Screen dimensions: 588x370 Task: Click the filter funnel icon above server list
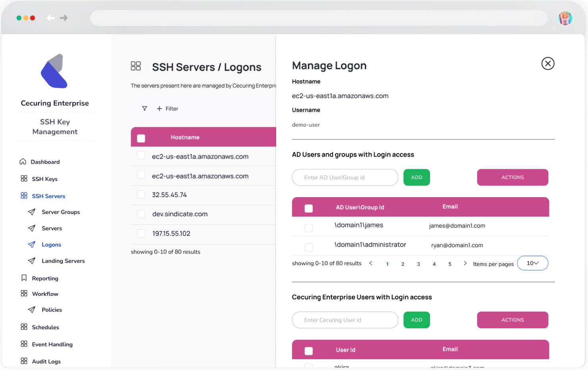click(144, 108)
